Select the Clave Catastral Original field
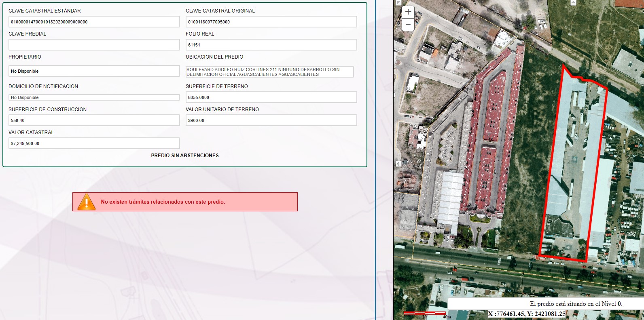 pos(271,22)
